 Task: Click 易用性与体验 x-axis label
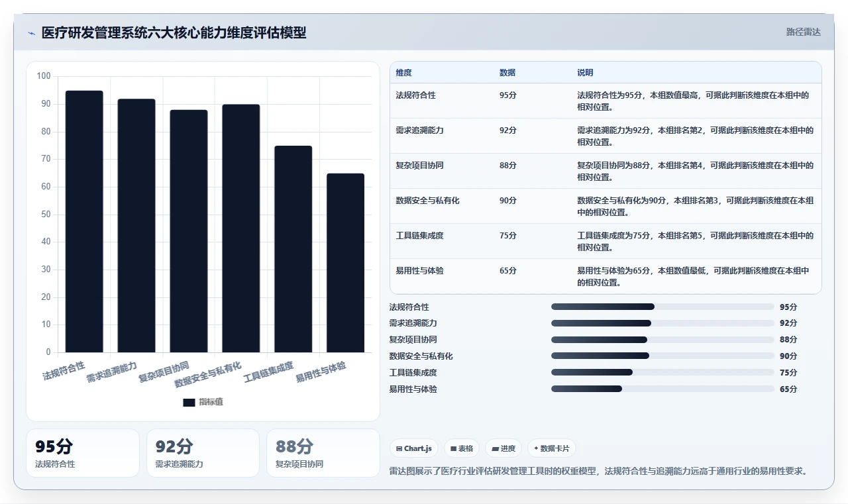tap(321, 372)
